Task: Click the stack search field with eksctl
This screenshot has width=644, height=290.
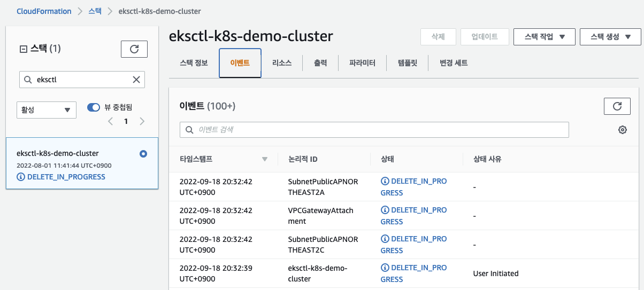Action: [82, 80]
